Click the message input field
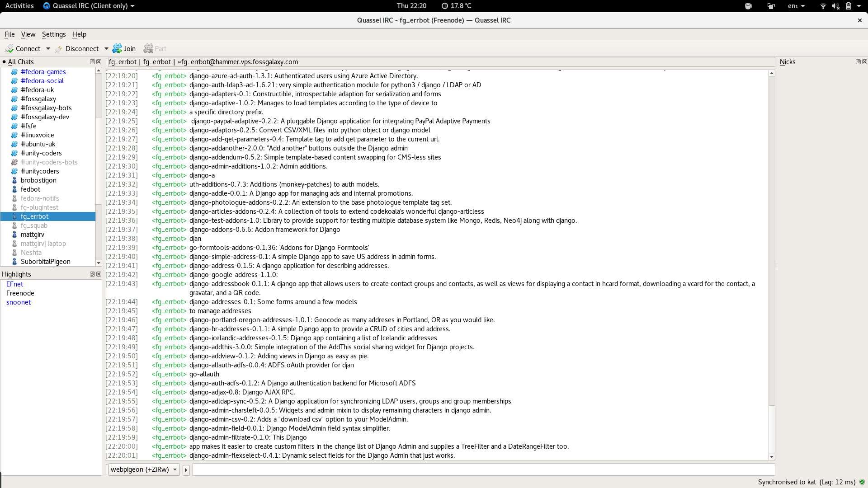The height and width of the screenshot is (488, 868). point(484,469)
